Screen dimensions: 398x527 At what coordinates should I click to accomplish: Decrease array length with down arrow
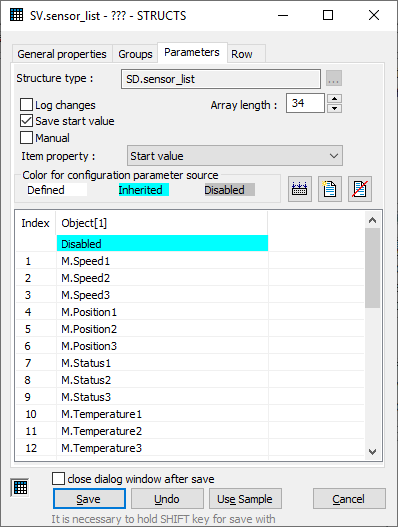pyautogui.click(x=334, y=108)
